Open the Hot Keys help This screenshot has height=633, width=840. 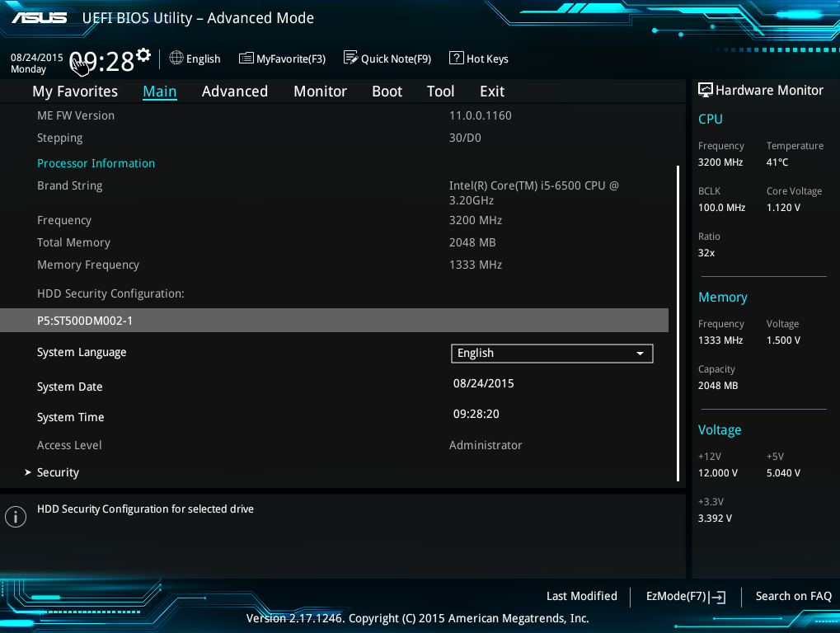click(x=479, y=59)
